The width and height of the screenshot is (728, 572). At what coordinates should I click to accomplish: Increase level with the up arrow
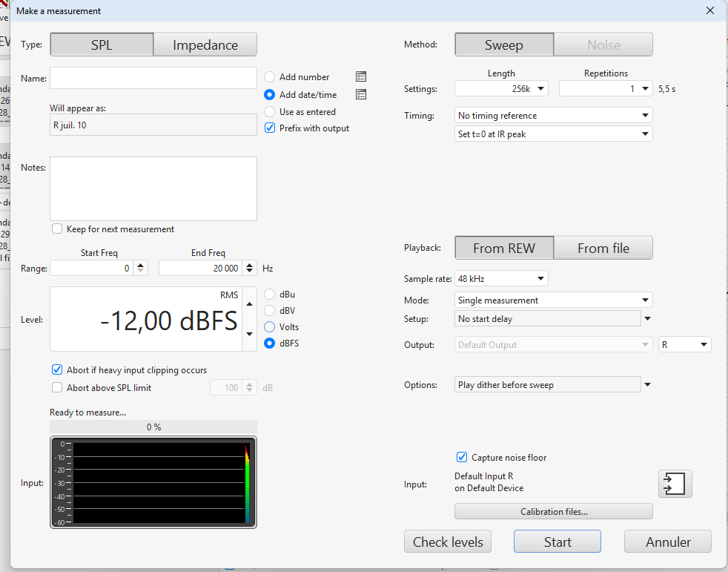coord(249,304)
